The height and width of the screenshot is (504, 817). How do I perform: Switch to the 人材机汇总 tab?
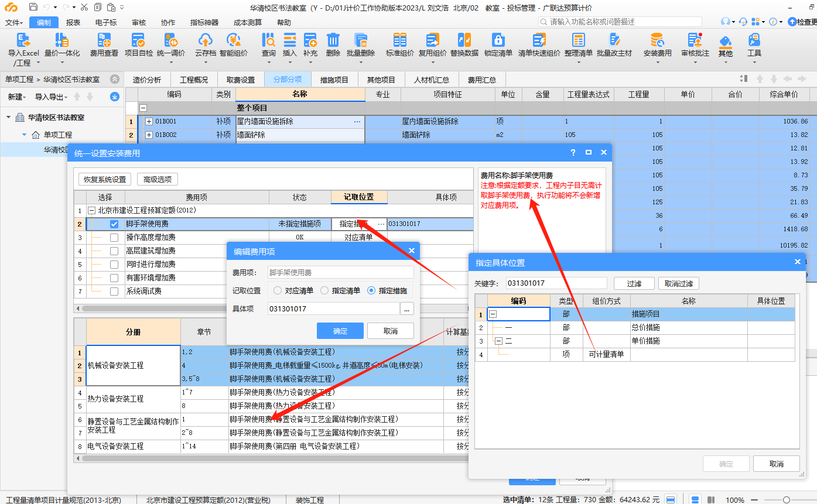[432, 80]
